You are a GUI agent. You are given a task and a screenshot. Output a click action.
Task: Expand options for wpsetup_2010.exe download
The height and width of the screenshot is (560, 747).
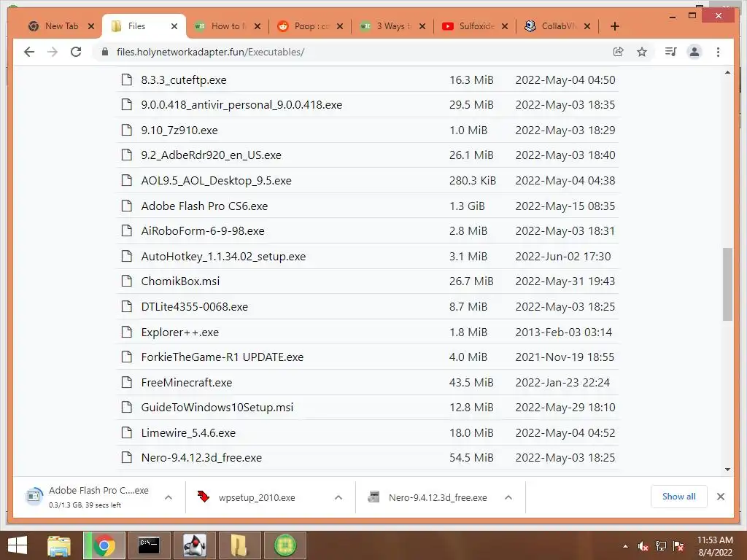point(338,497)
